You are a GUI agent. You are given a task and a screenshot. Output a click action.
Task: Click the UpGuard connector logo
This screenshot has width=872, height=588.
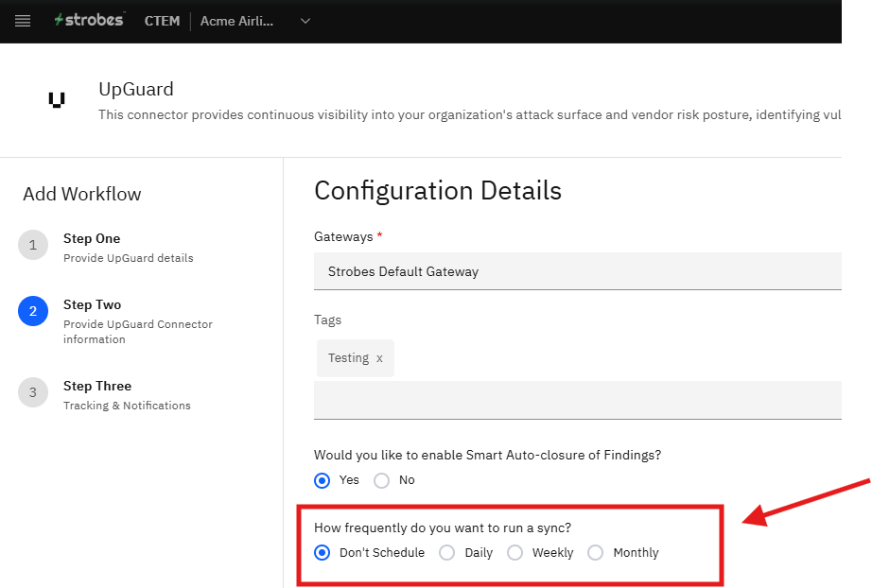pyautogui.click(x=57, y=99)
